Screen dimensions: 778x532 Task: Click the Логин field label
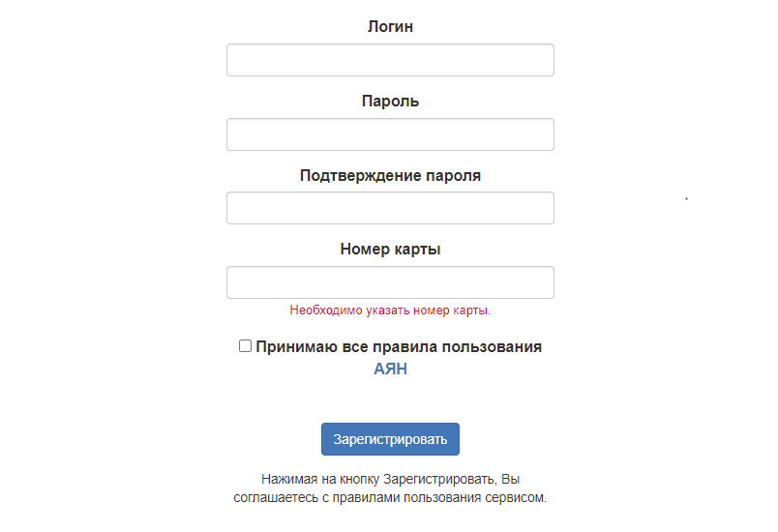390,27
